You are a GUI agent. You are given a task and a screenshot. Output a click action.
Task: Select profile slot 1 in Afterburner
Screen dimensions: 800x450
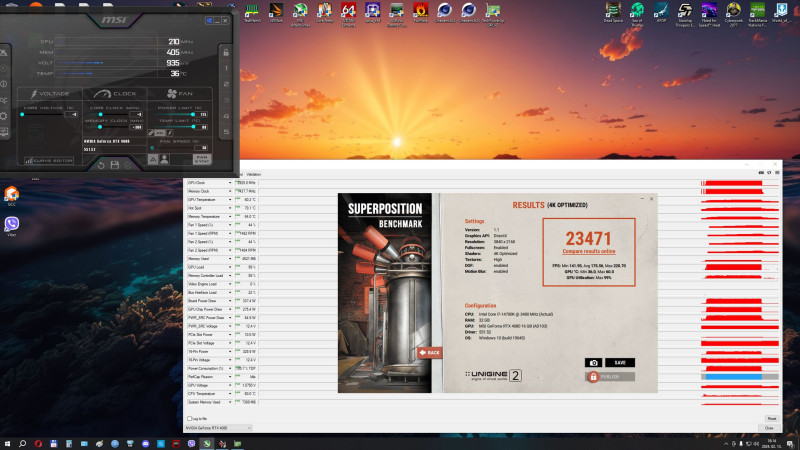click(226, 68)
